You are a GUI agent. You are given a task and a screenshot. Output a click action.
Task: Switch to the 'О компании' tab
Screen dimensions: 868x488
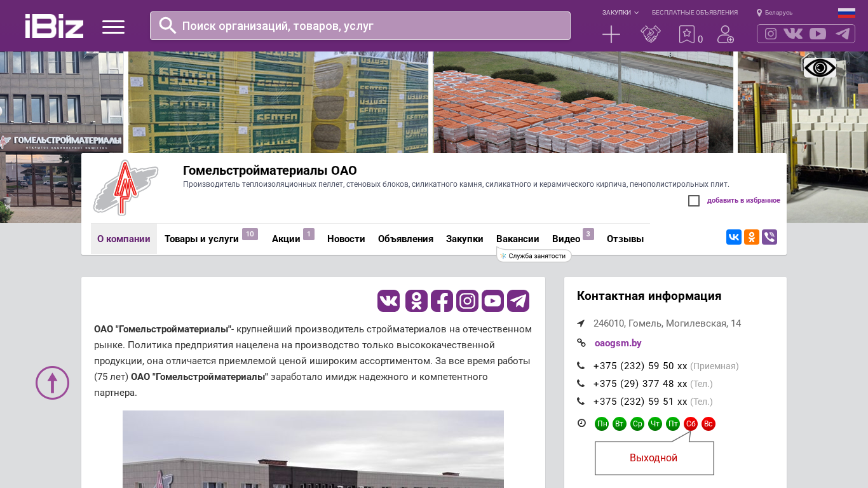(x=124, y=239)
